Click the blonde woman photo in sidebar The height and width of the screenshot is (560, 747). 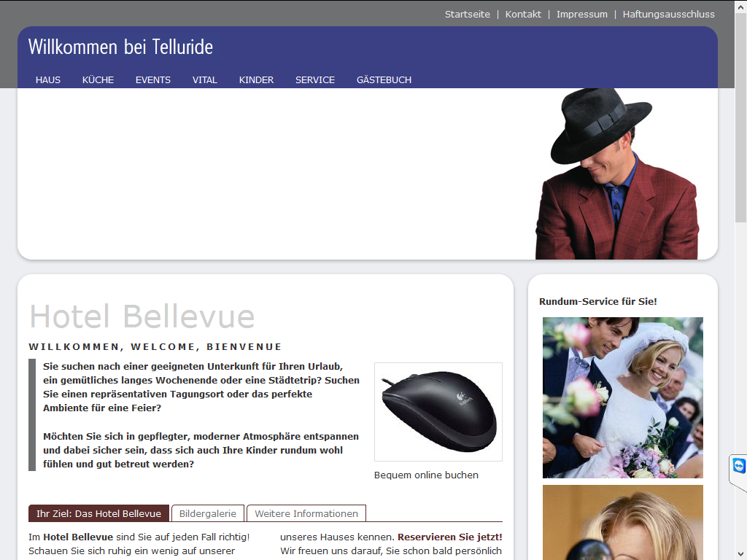[623, 522]
